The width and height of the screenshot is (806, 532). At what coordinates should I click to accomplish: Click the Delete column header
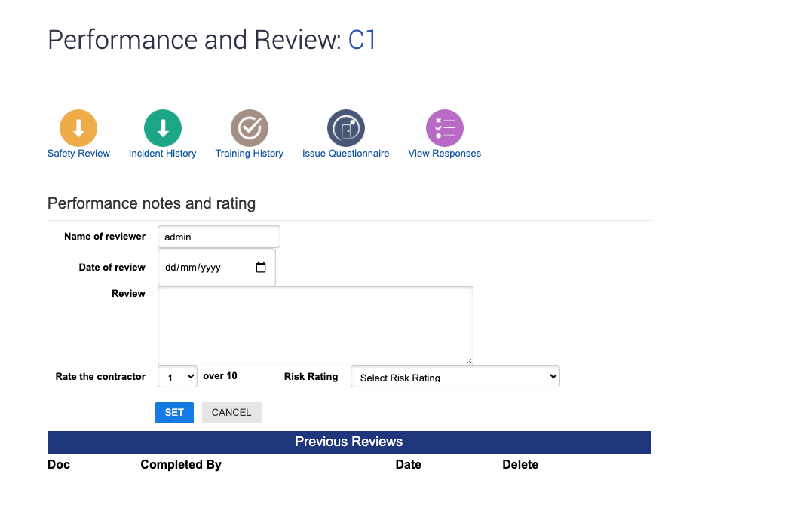[x=520, y=465]
